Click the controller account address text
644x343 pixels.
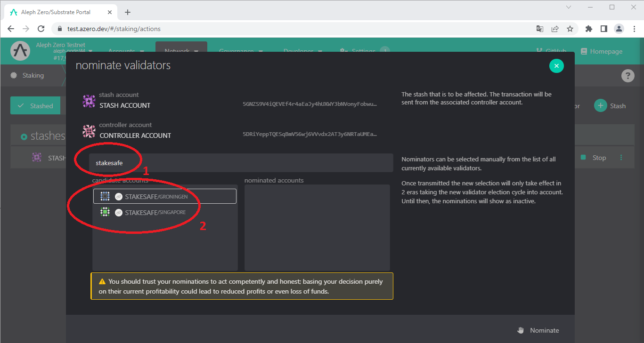click(310, 134)
